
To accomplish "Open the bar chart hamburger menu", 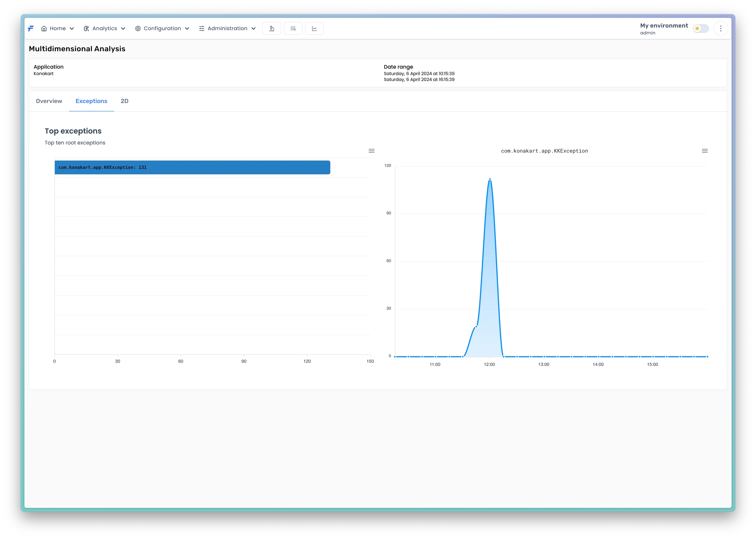I will point(371,151).
